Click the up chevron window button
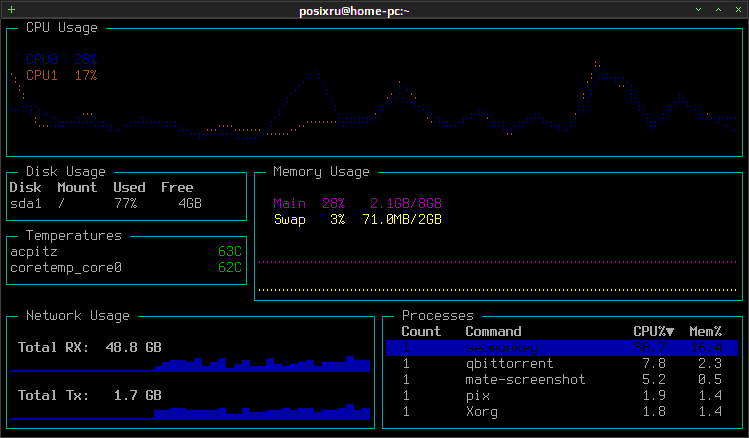This screenshot has width=749, height=438. (718, 10)
